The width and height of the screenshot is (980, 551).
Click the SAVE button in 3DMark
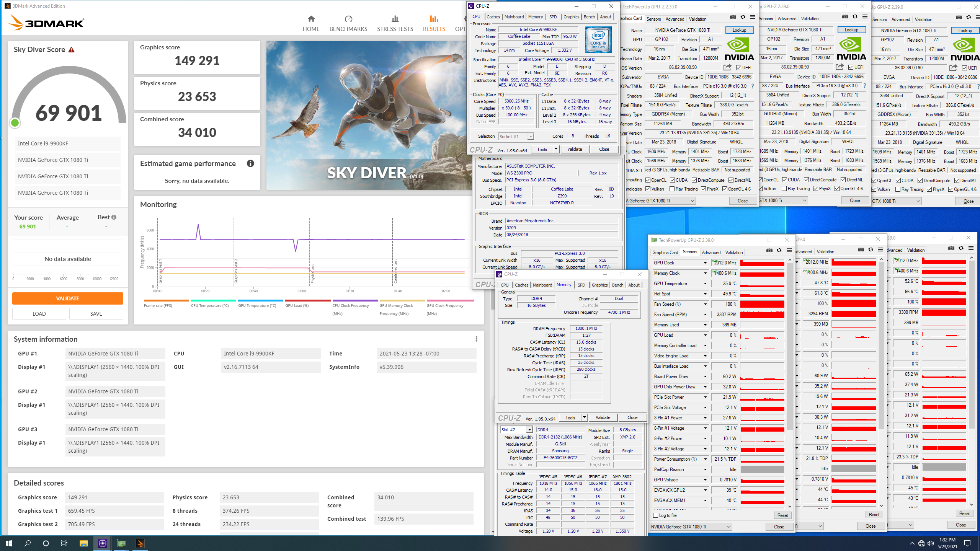click(x=96, y=314)
